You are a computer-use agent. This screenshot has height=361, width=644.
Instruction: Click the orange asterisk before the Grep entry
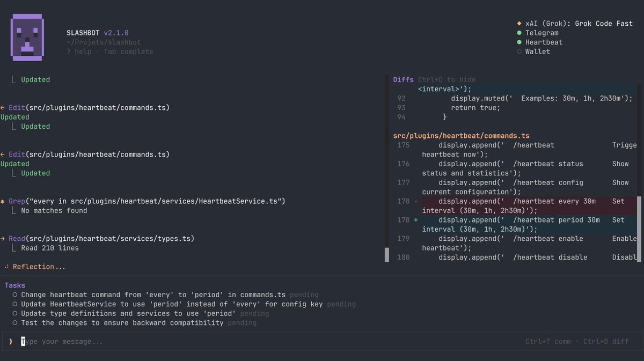[3, 201]
